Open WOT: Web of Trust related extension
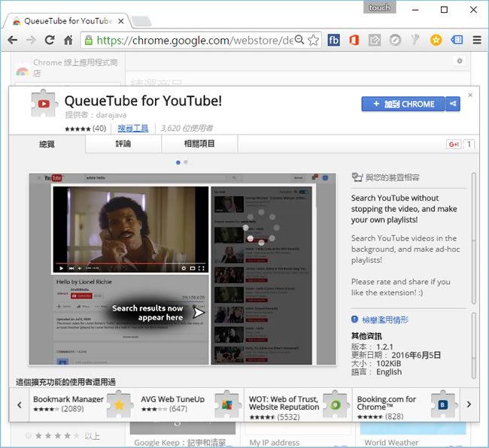 click(x=298, y=404)
